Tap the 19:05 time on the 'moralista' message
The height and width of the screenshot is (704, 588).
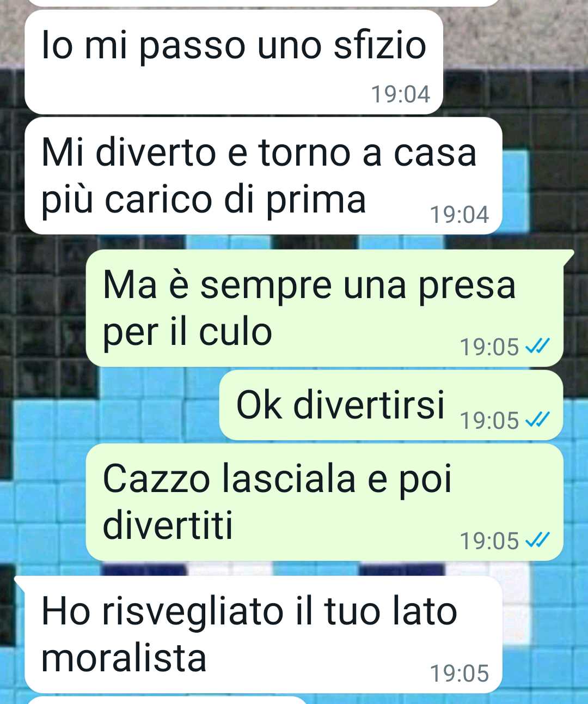click(x=460, y=673)
